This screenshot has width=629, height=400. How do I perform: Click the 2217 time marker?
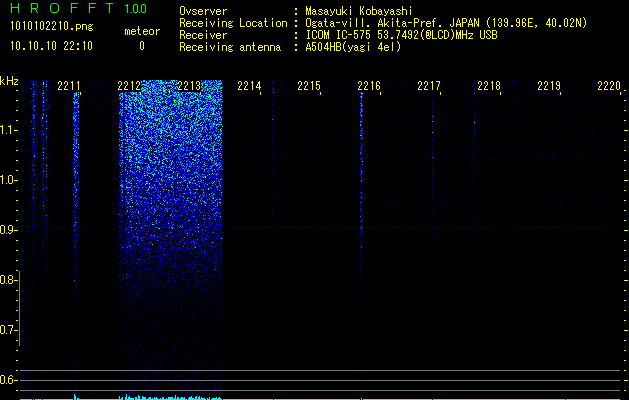click(x=429, y=86)
